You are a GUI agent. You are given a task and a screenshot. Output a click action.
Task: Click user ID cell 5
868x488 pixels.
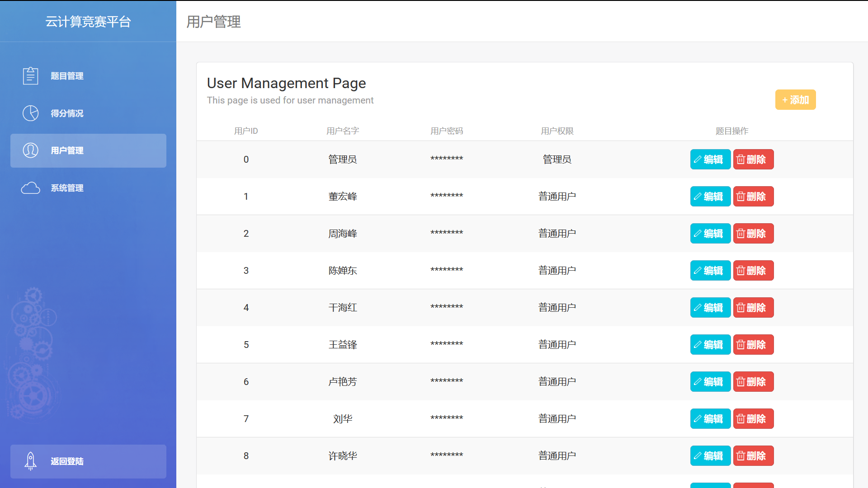(x=246, y=345)
